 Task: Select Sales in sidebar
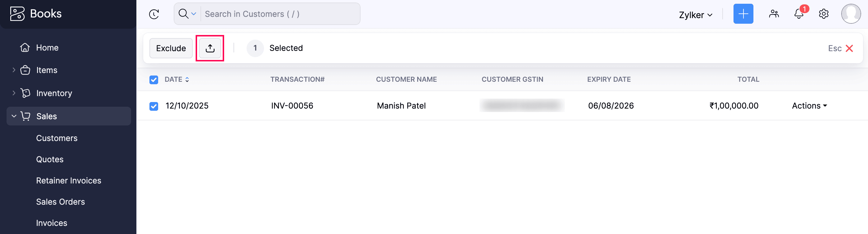(68, 116)
